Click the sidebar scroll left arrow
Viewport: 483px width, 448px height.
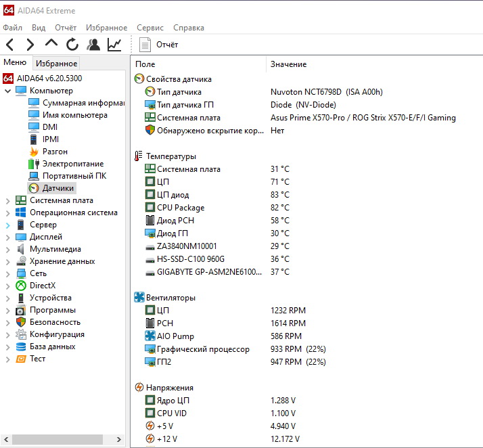point(6,439)
